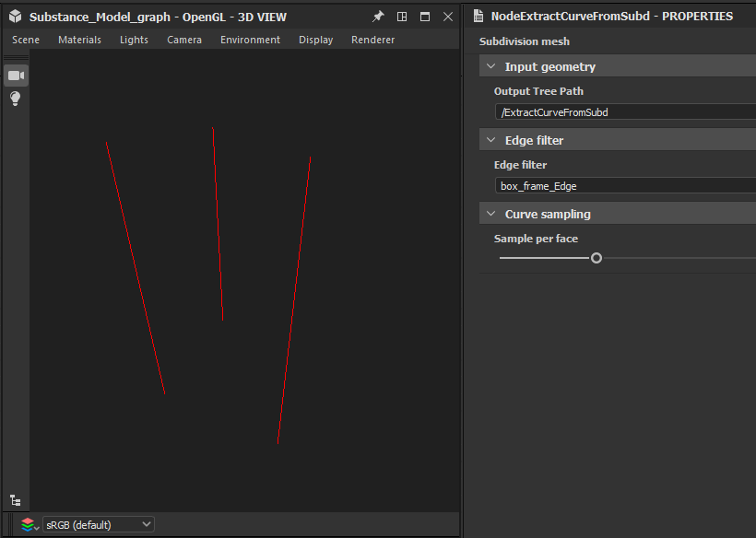Open the Display menu
756x538 pixels.
tap(315, 40)
